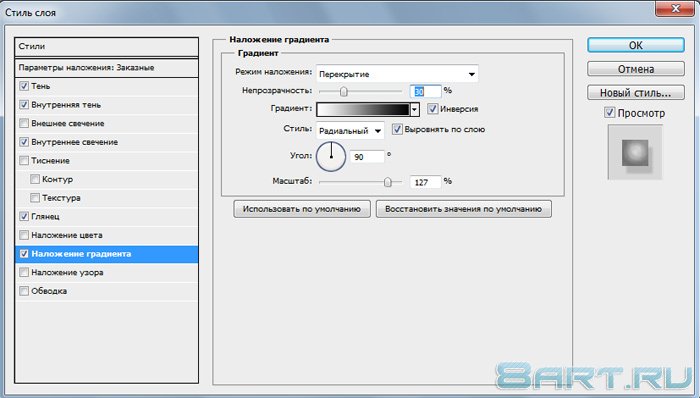Open the gradient picker arrow
Screen dimensions: 700x398
[415, 110]
